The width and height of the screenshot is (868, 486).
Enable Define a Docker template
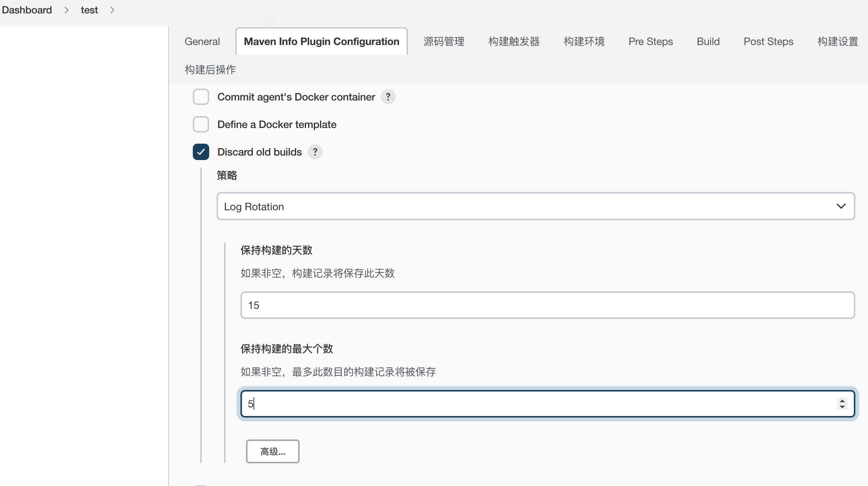coord(201,124)
